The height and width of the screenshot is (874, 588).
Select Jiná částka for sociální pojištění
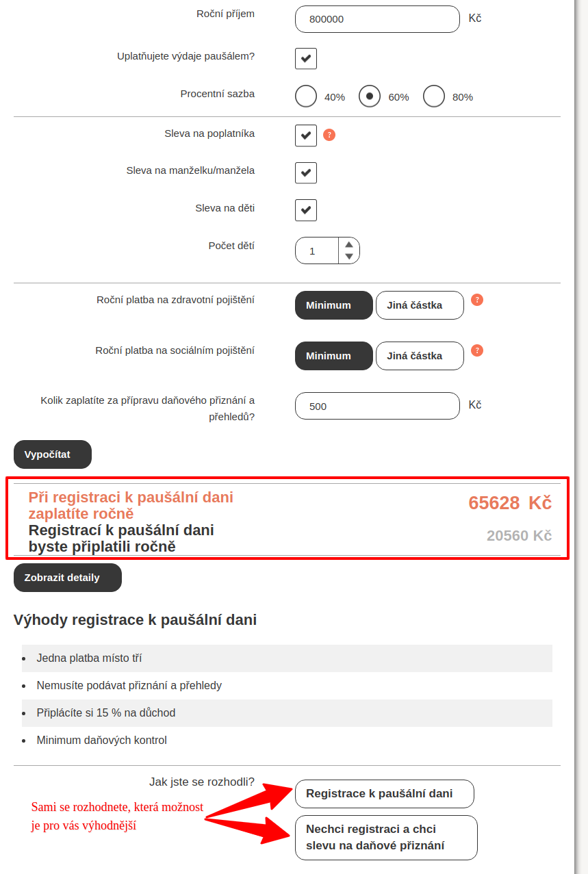[420, 356]
